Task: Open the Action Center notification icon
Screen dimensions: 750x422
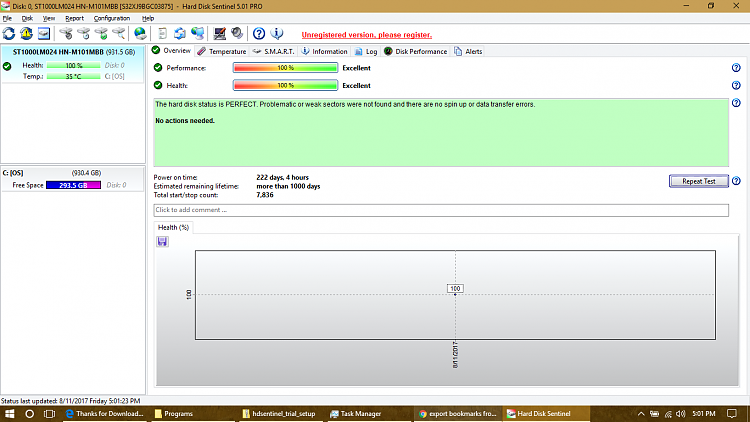Action: click(x=732, y=414)
